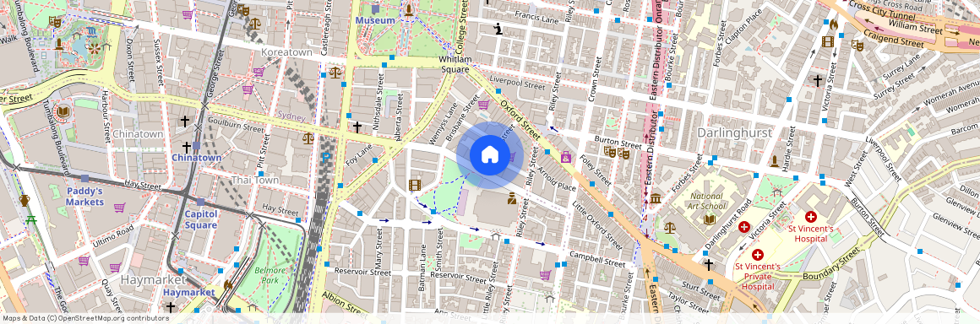The width and height of the screenshot is (980, 324).
Task: Select the library book icon near Tumbalong Boulevard
Action: click(x=63, y=112)
